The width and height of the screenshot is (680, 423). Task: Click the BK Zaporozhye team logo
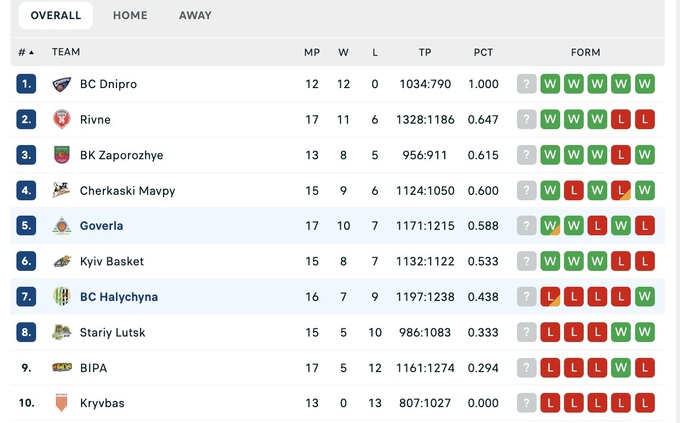point(62,155)
